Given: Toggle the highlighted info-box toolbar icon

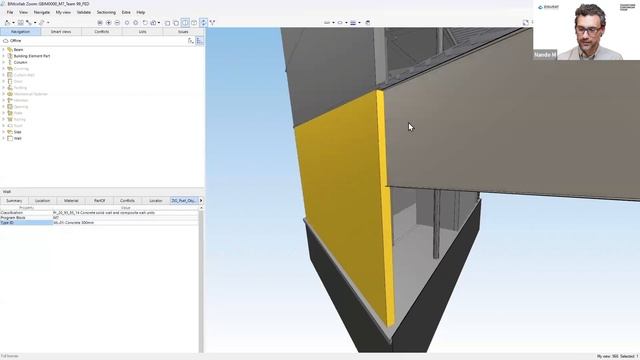Looking at the screenshot, I should click(x=185, y=23).
